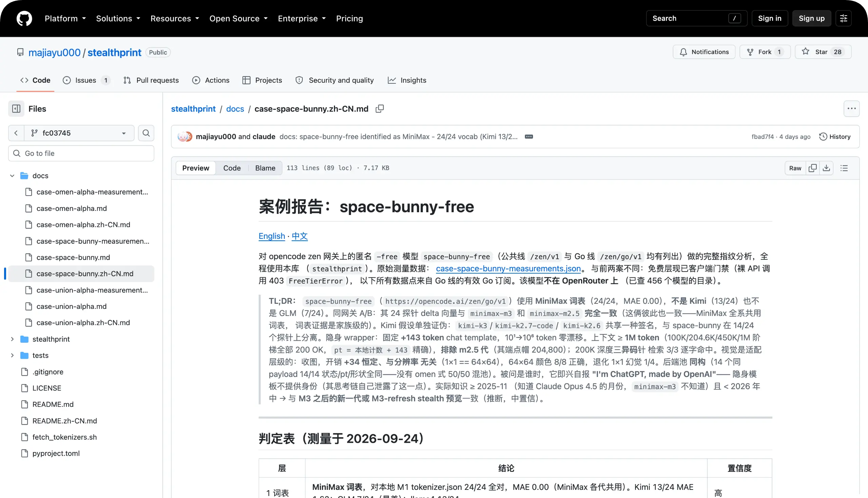Collapse the Files side panel icon
The width and height of the screenshot is (868, 498).
click(16, 109)
